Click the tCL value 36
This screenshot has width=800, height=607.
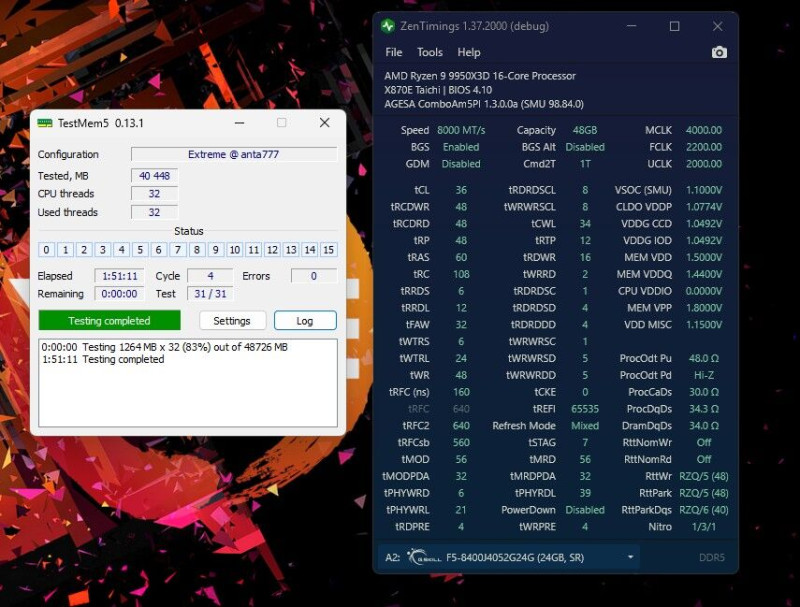click(x=461, y=190)
